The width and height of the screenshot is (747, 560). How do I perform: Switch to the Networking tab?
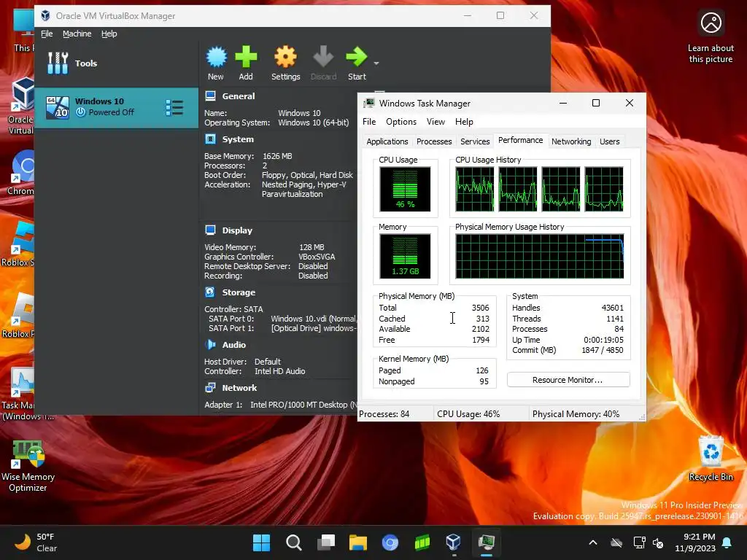click(x=571, y=141)
